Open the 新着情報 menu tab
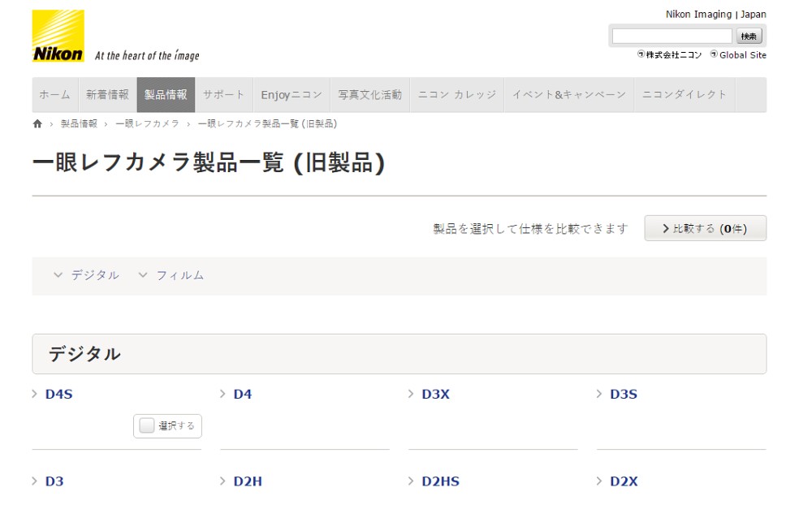This screenshot has height=518, width=812. (x=108, y=95)
